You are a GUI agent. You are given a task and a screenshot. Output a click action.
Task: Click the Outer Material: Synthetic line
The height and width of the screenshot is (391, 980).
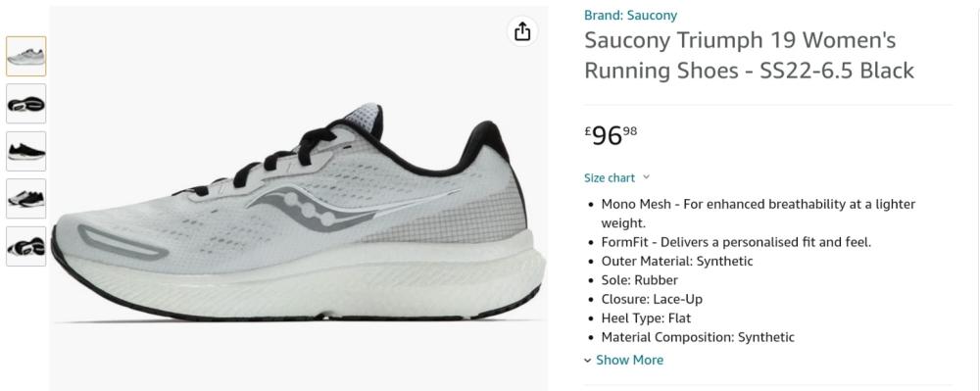(677, 261)
